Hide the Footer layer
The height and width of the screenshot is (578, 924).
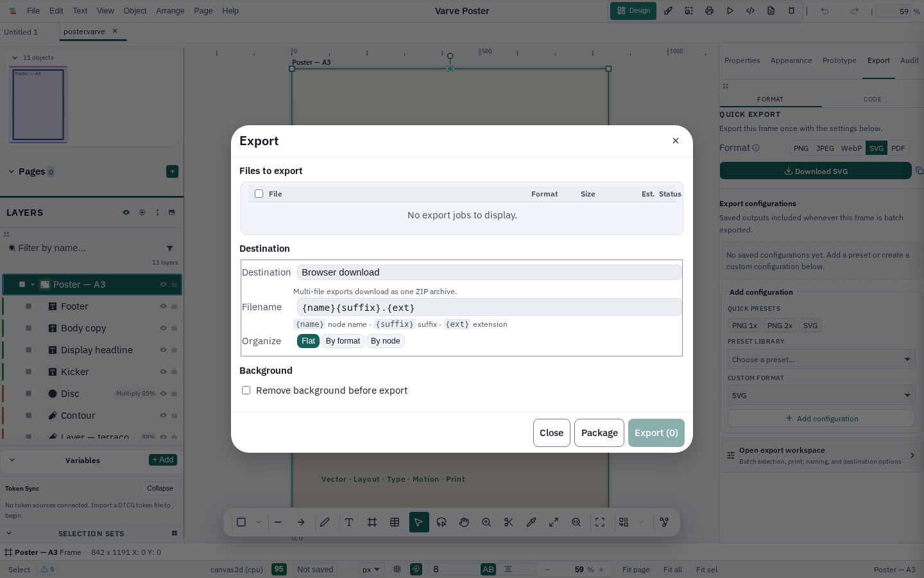tap(163, 306)
